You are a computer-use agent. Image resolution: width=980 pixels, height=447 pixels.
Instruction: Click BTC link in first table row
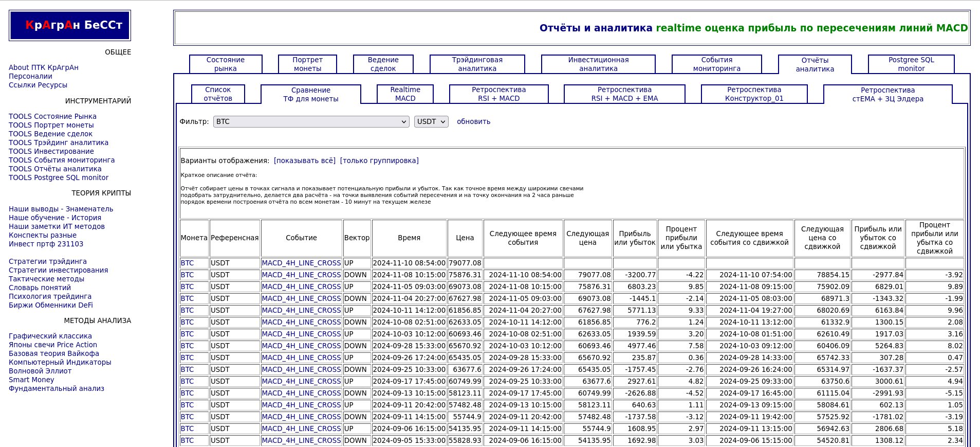tap(187, 263)
